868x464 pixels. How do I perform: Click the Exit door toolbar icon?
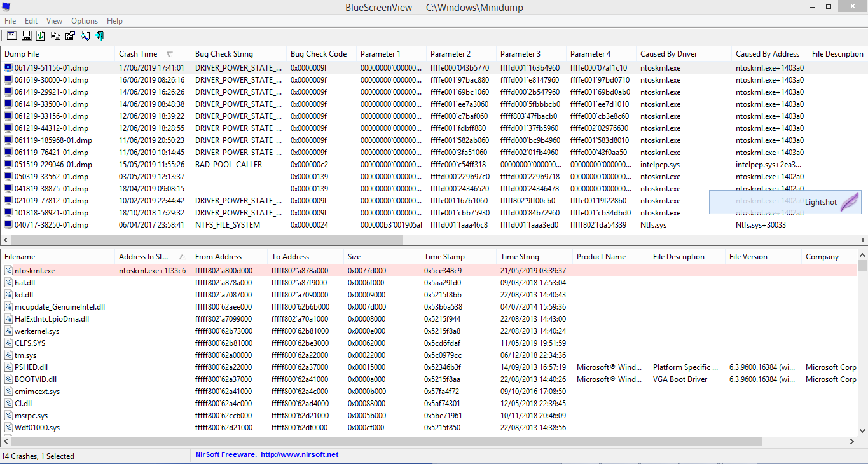click(x=99, y=36)
